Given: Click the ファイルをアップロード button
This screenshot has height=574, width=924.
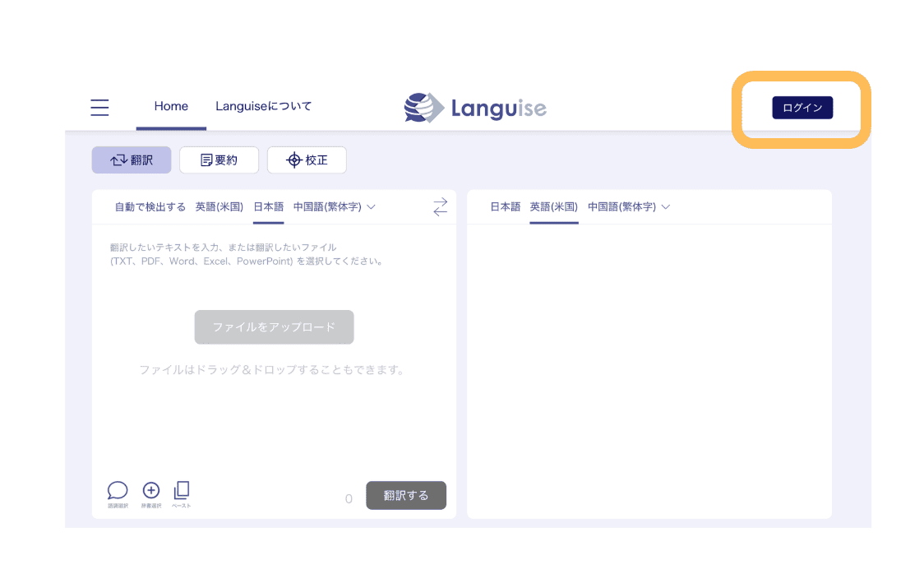Looking at the screenshot, I should point(274,327).
